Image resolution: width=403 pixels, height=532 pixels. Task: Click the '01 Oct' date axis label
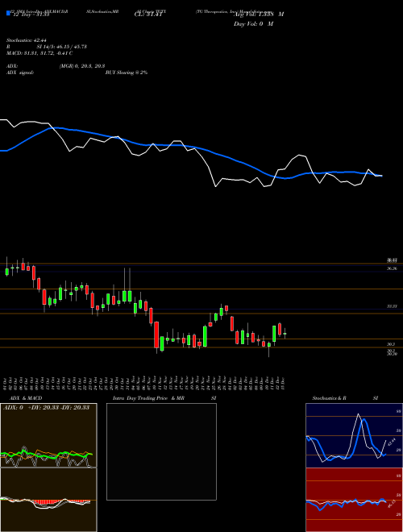[x=6, y=383]
